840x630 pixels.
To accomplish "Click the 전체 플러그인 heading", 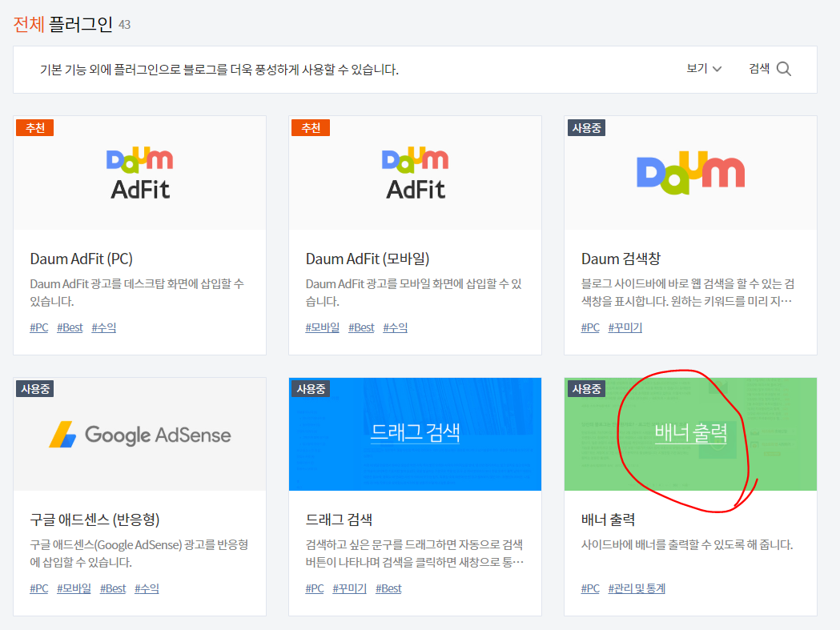I will pyautogui.click(x=63, y=24).
